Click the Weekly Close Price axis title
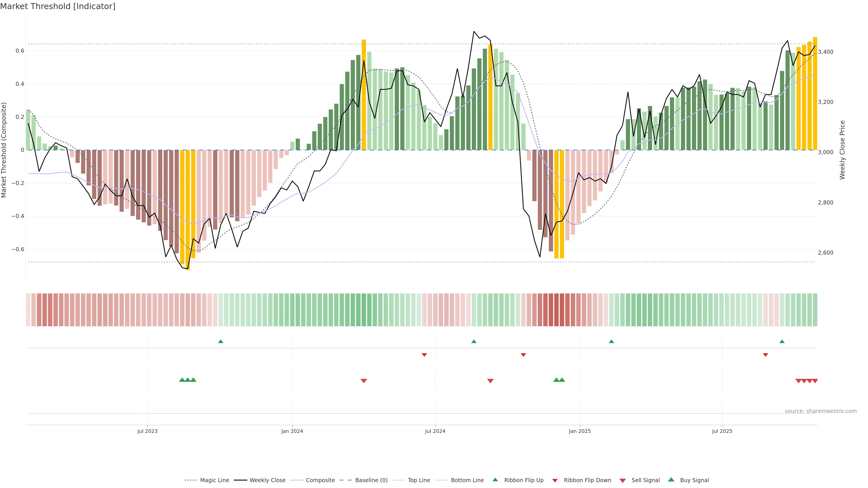The image size is (868, 488). (842, 150)
